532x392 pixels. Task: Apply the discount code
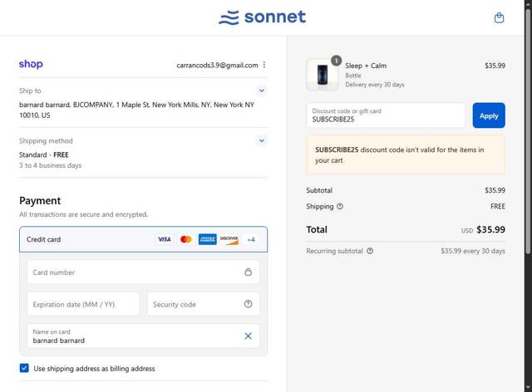pos(489,115)
